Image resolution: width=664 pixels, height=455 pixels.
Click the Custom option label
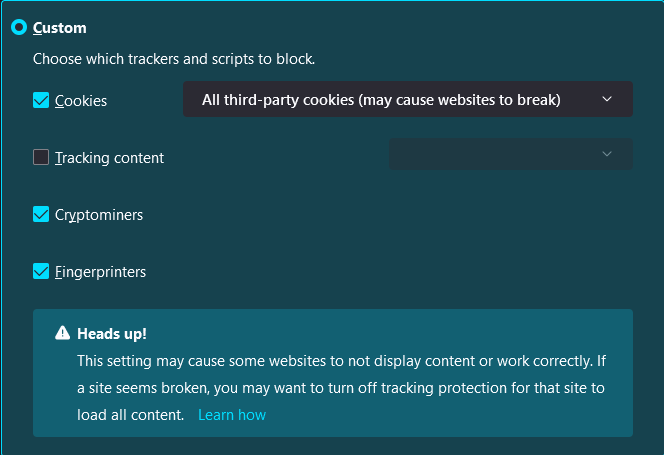pyautogui.click(x=59, y=28)
